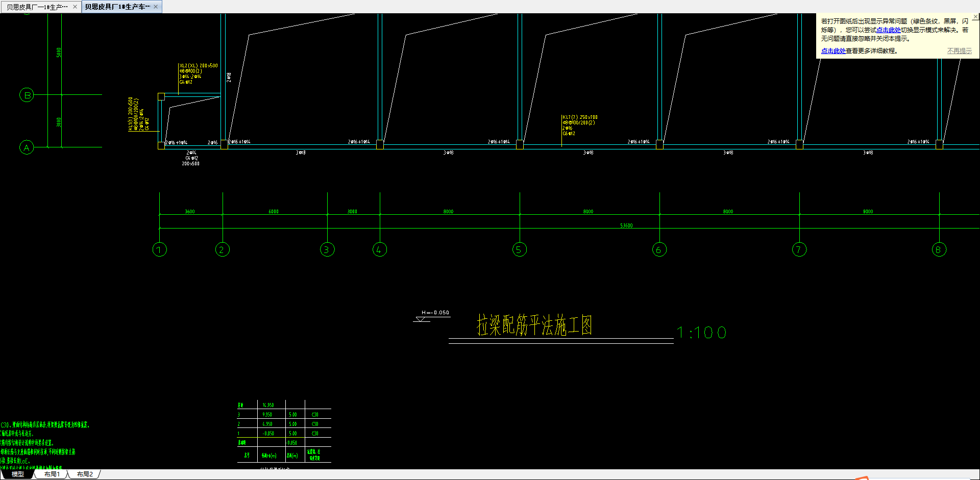Click grid axis bubble A

click(x=27, y=147)
